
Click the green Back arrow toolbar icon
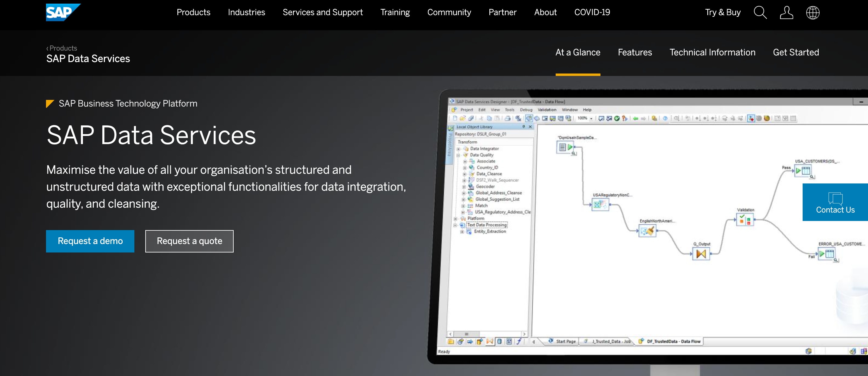pos(636,118)
